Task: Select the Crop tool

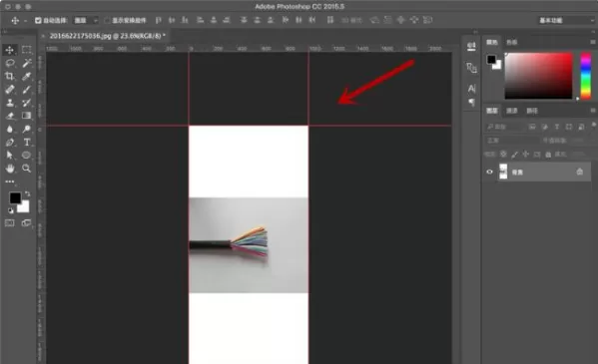Action: (x=10, y=76)
